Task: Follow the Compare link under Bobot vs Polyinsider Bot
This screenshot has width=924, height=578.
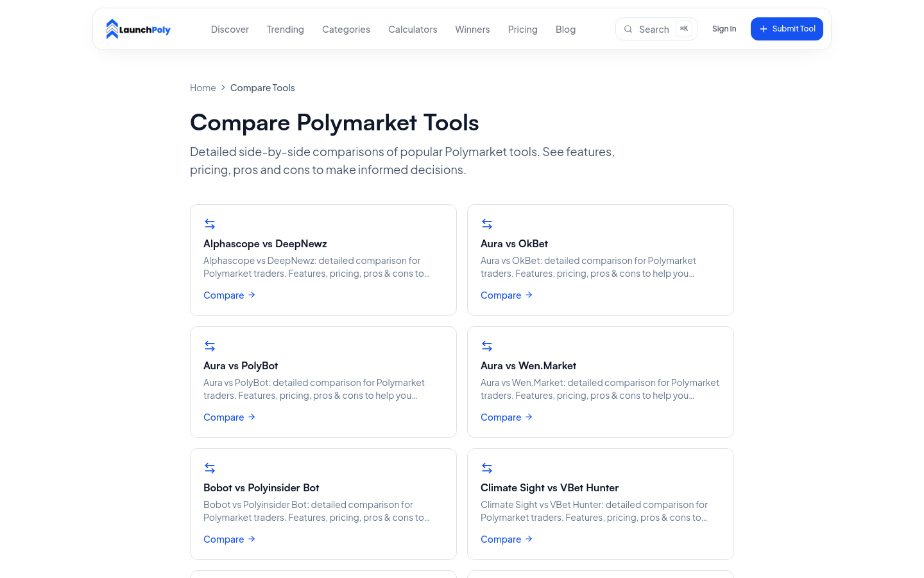Action: 230,539
